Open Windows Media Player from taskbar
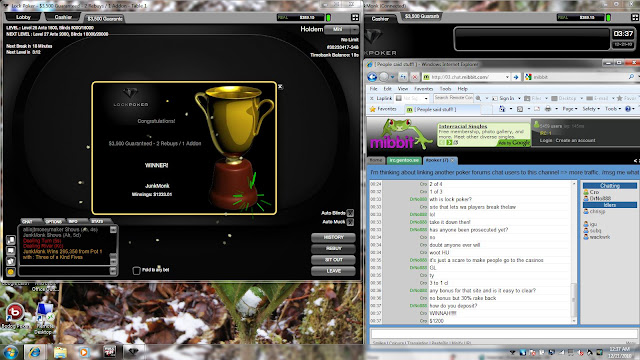640x360 pixels. point(84,352)
